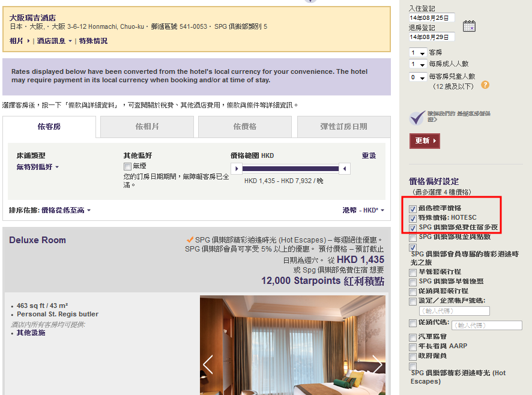This screenshot has height=395, width=532.
Task: Click the red 更新 update button
Action: (x=425, y=140)
